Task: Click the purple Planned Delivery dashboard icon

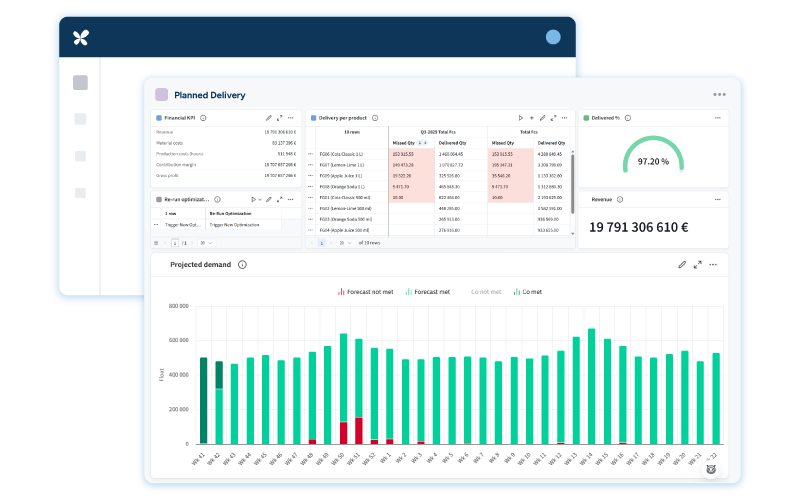Action: pyautogui.click(x=161, y=94)
